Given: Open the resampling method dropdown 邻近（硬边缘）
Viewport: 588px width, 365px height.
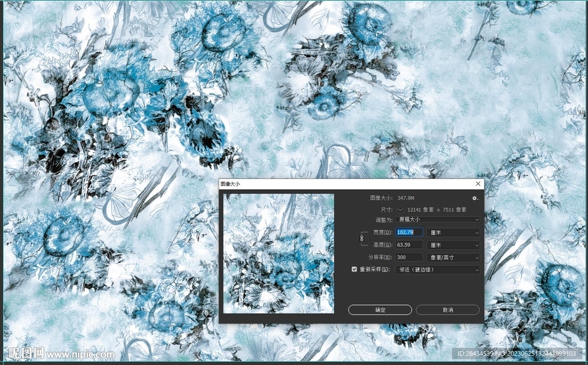Looking at the screenshot, I should click(x=438, y=270).
